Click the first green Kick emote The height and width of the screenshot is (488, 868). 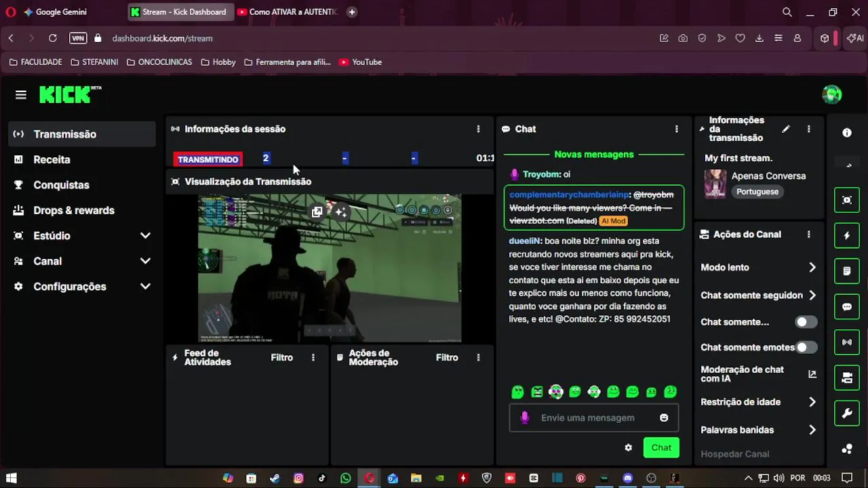pos(517,392)
